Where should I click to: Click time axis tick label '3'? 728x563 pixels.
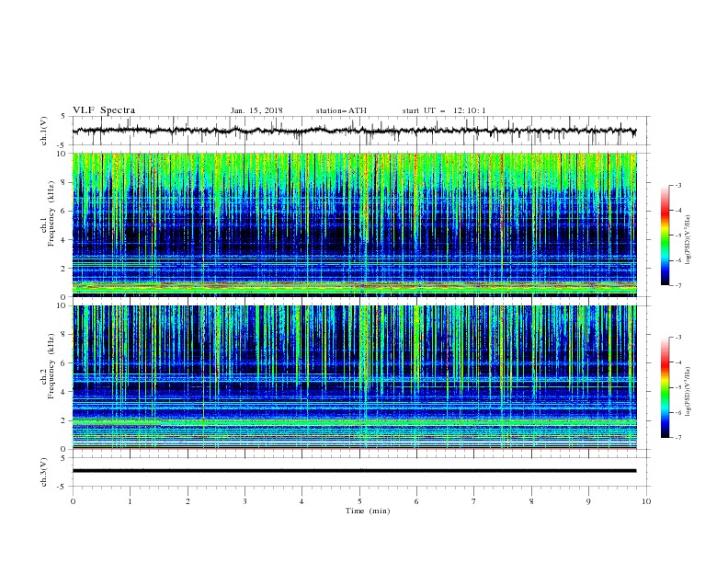pyautogui.click(x=245, y=501)
